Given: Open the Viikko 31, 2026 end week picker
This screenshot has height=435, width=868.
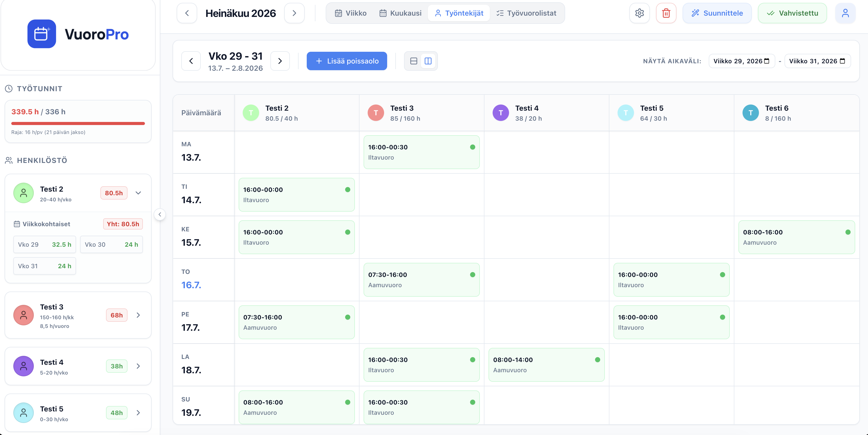Looking at the screenshot, I should (x=818, y=61).
